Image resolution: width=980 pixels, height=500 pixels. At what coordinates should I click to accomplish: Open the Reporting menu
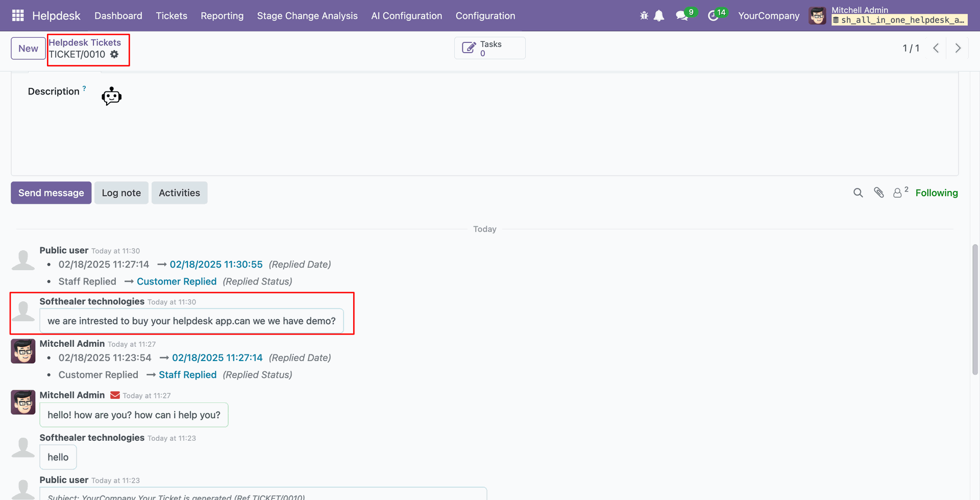tap(222, 16)
